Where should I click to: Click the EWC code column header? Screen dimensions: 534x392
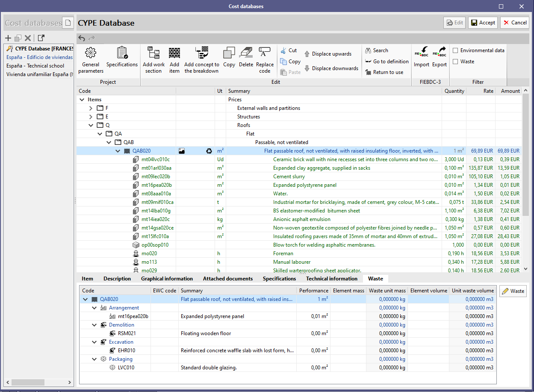pos(165,291)
